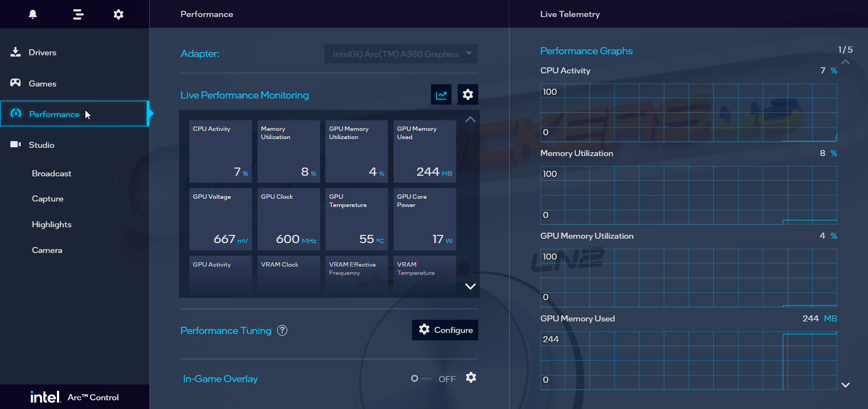Click the GPU Memory Used graph
The width and height of the screenshot is (868, 409).
coord(688,360)
